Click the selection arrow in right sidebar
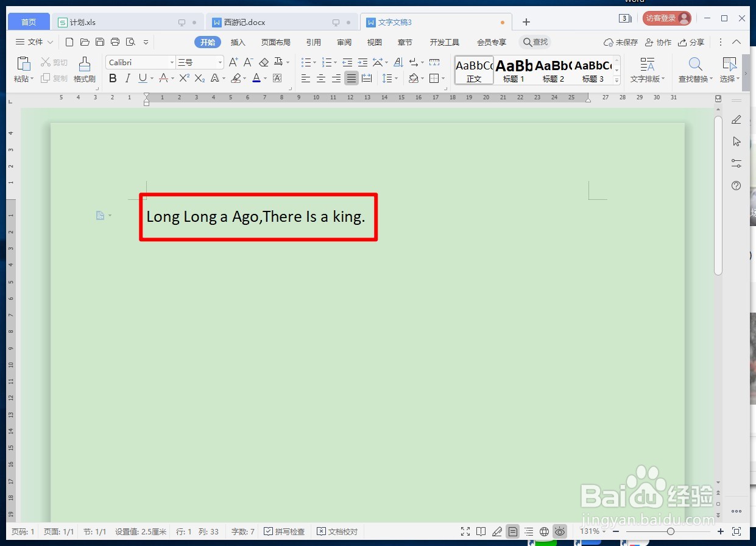The width and height of the screenshot is (756, 546). click(737, 141)
